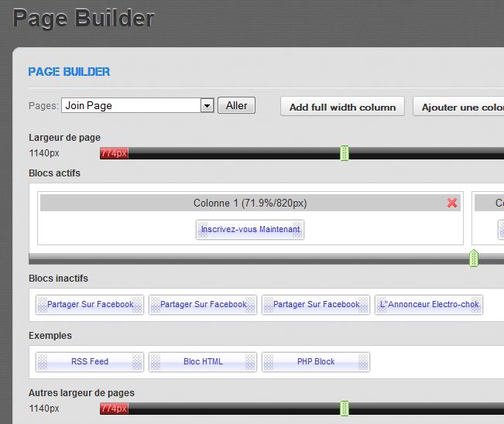Select the first Partager Sur Facebook block
Viewport: 504px width, 424px height.
coord(90,305)
